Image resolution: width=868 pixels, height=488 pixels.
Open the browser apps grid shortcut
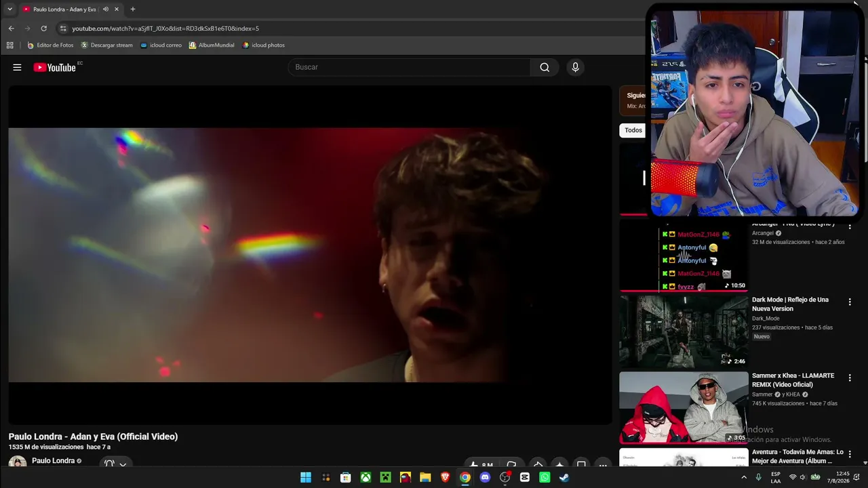9,45
